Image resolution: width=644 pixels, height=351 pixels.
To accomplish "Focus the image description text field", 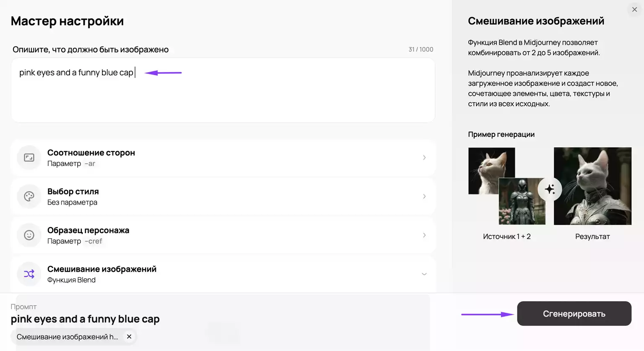I will (223, 90).
